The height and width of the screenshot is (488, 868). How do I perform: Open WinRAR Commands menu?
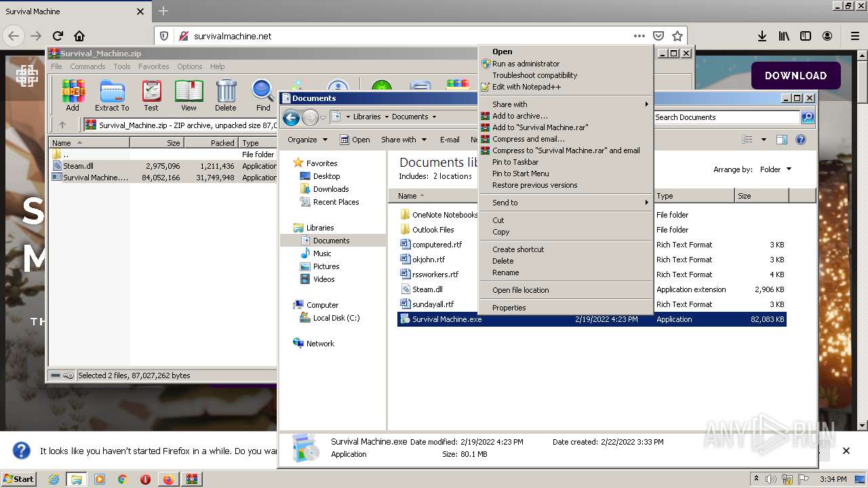pos(87,66)
